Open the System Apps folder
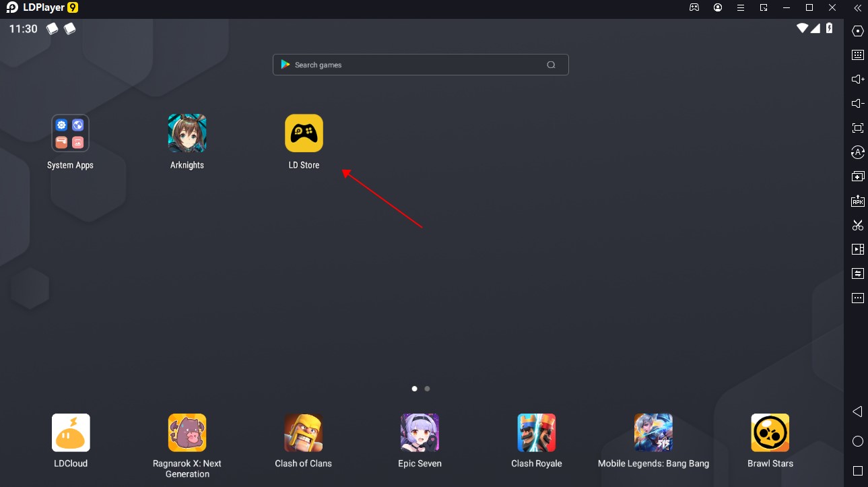The image size is (868, 487). pyautogui.click(x=70, y=133)
